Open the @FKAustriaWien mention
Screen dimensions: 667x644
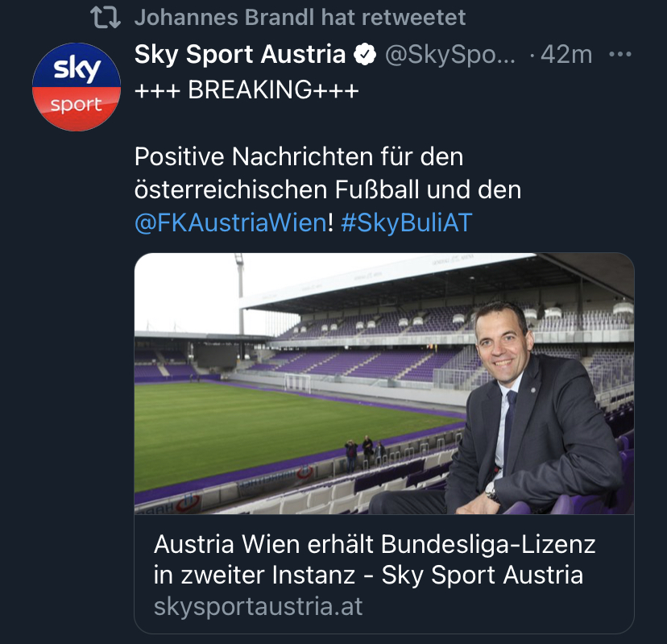coord(231,222)
